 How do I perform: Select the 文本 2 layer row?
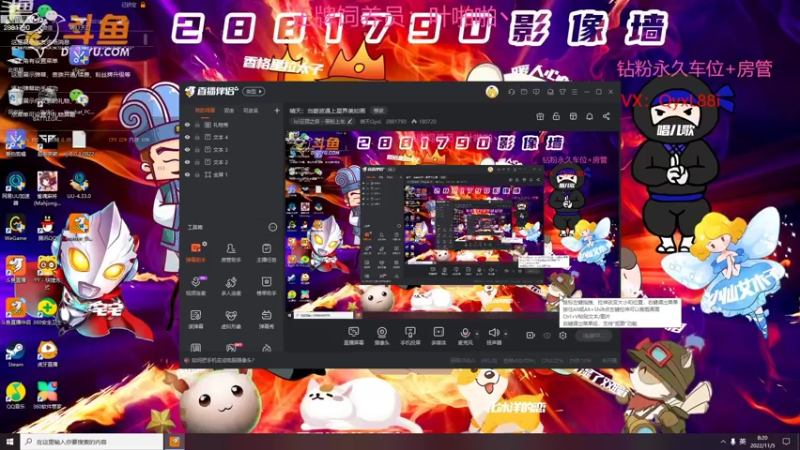pos(232,162)
